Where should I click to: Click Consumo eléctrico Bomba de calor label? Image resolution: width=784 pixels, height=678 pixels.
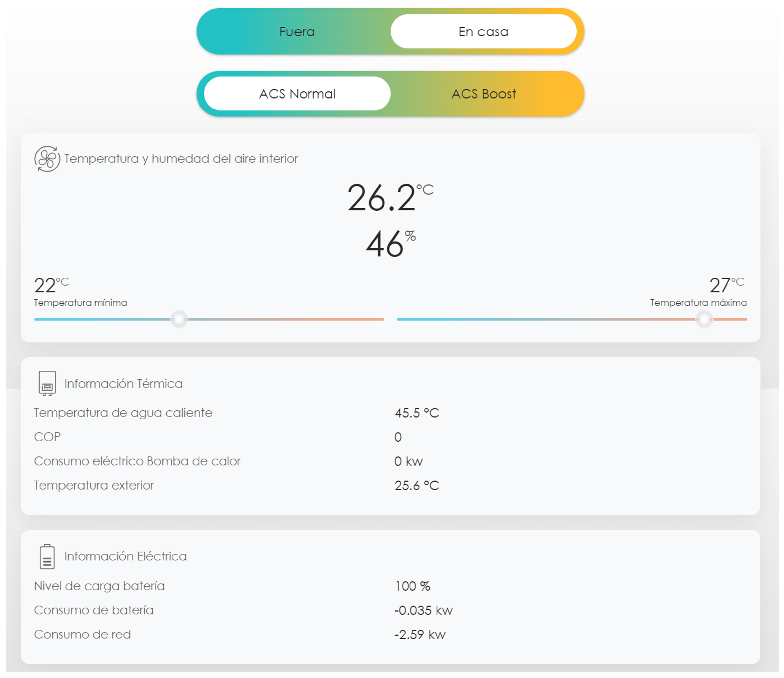pos(137,461)
